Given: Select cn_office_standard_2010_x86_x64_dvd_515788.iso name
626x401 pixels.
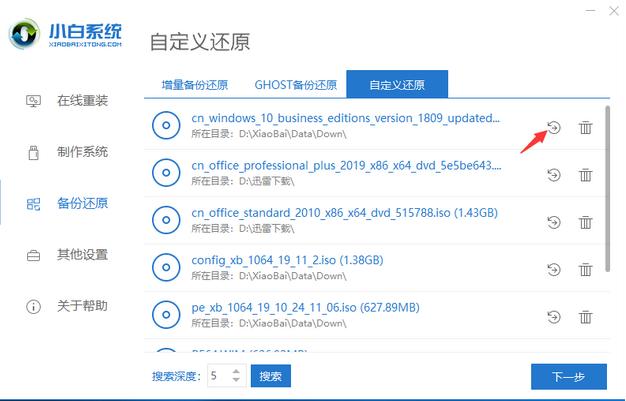Looking at the screenshot, I should (345, 213).
